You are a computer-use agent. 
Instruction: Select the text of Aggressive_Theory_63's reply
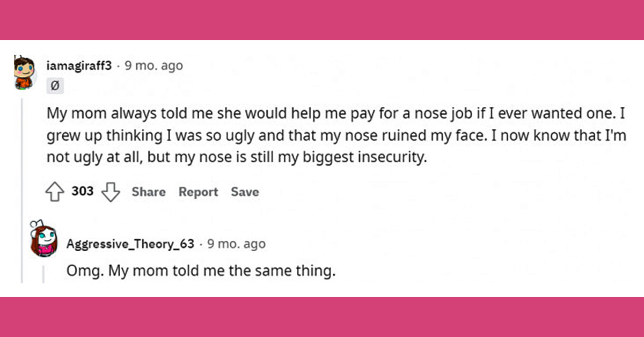click(x=202, y=270)
